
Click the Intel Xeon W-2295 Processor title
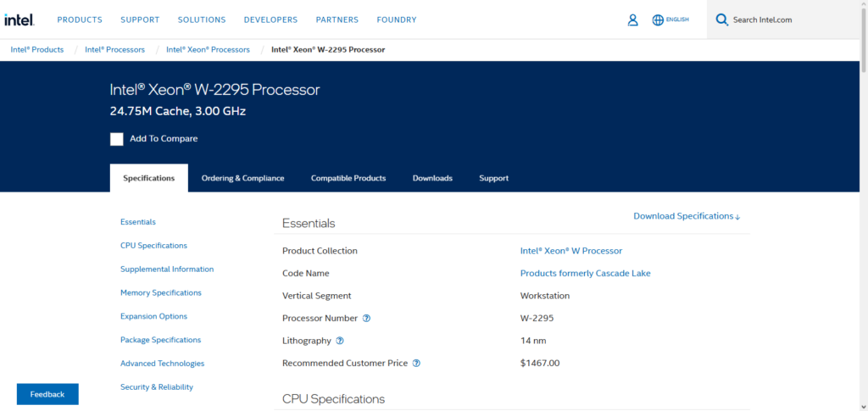pyautogui.click(x=214, y=90)
